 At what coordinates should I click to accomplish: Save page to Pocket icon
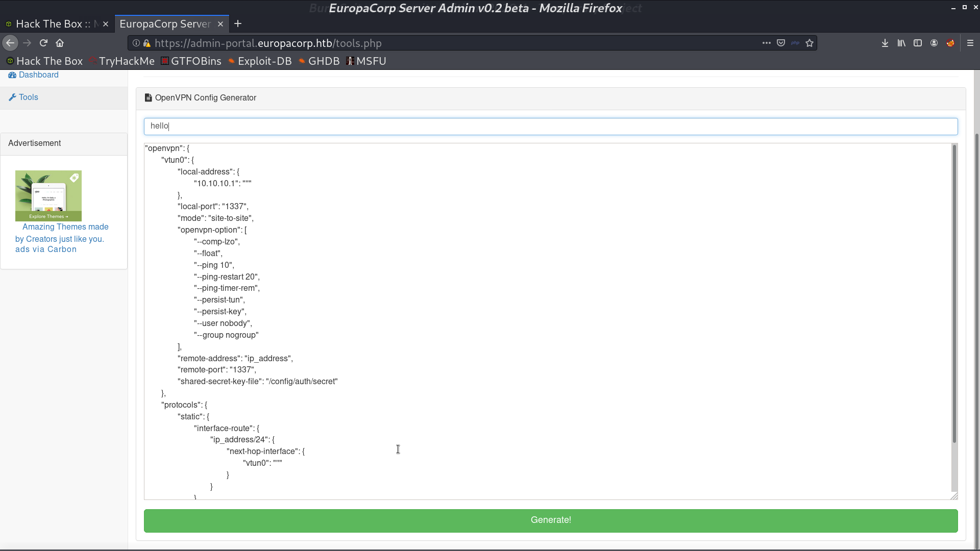tap(781, 43)
